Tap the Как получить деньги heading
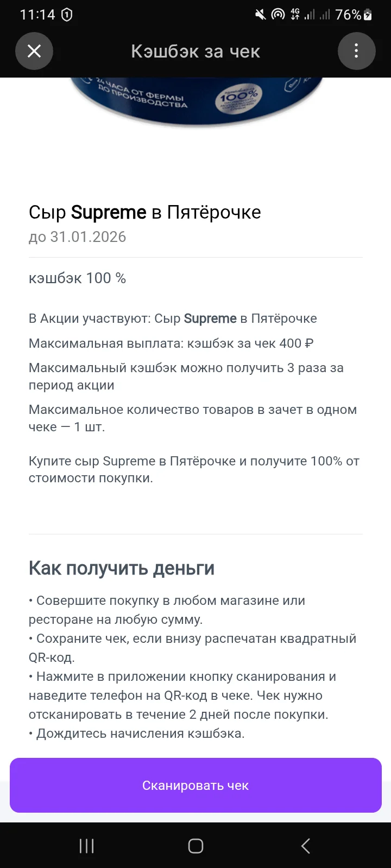Viewport: 391px width, 868px height. click(122, 568)
